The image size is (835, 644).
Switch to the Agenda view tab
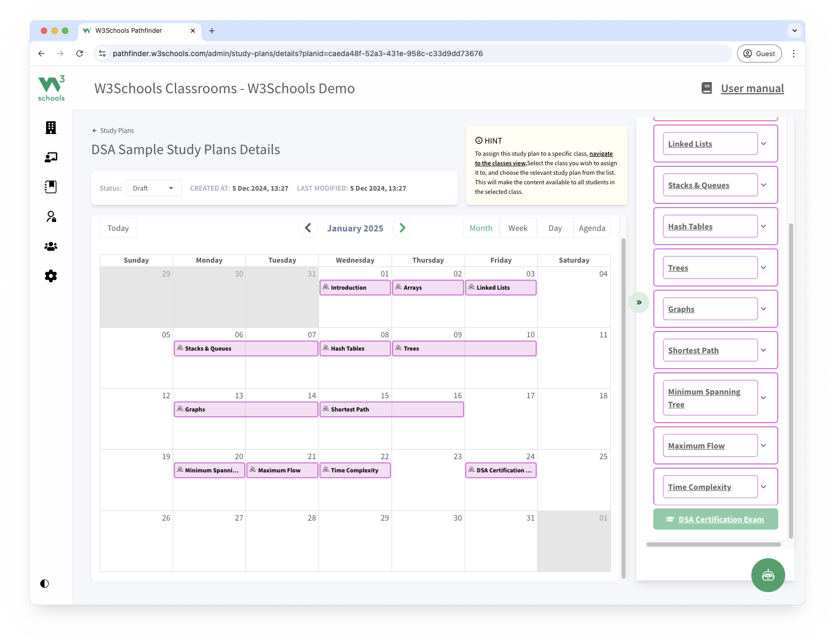tap(592, 228)
